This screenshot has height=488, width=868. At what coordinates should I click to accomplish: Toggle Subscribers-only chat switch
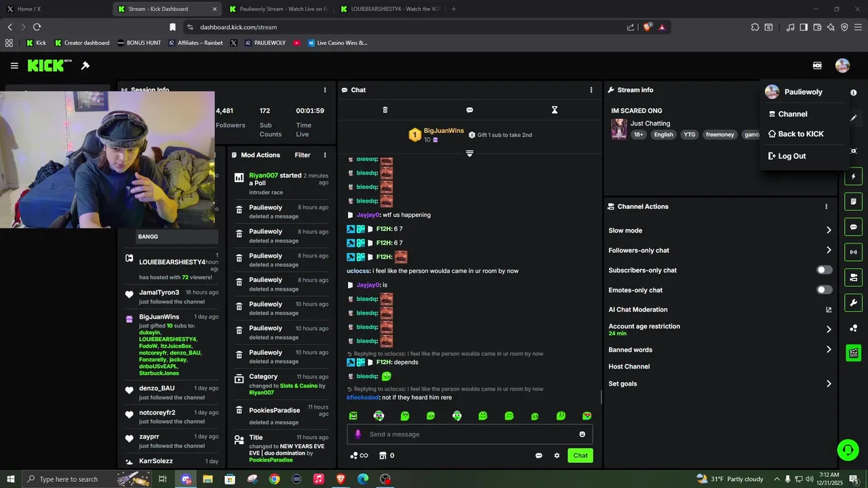coord(824,270)
